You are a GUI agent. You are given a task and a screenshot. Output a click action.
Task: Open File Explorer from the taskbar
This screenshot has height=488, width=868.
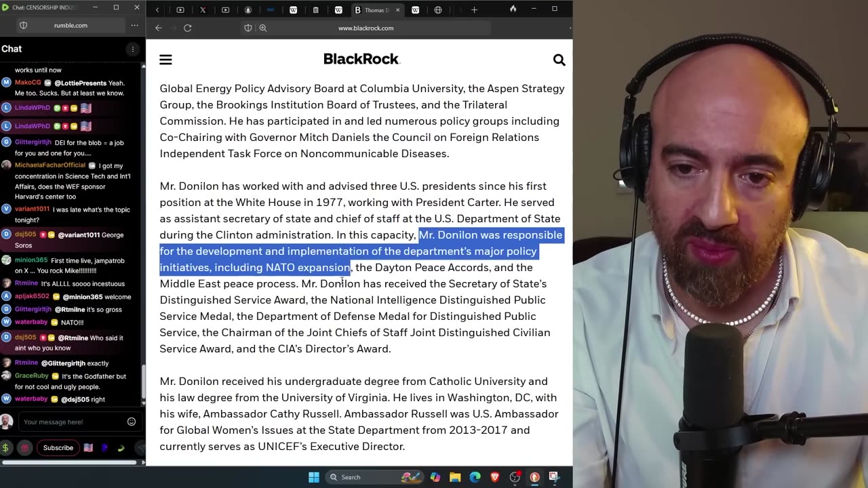(x=455, y=477)
